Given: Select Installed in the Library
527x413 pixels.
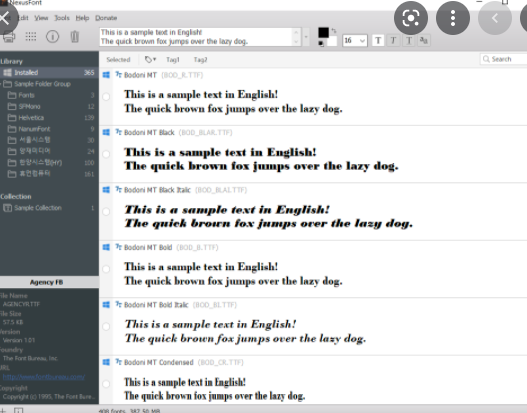Looking at the screenshot, I should [49, 73].
